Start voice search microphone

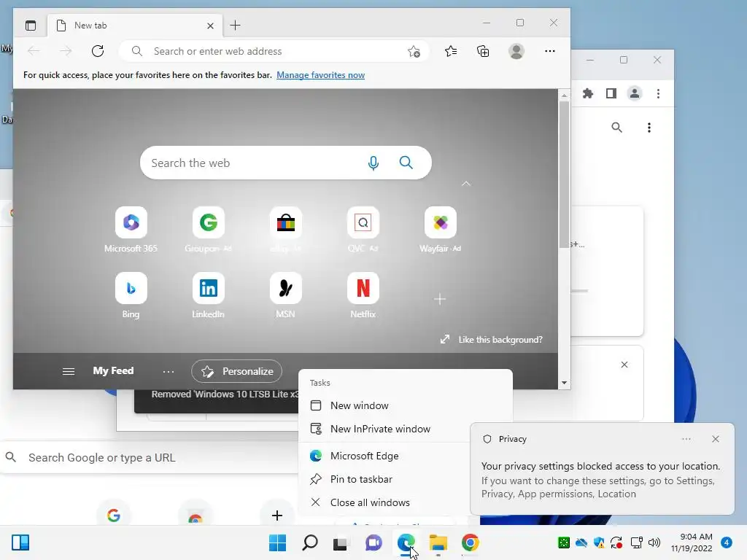(x=373, y=163)
